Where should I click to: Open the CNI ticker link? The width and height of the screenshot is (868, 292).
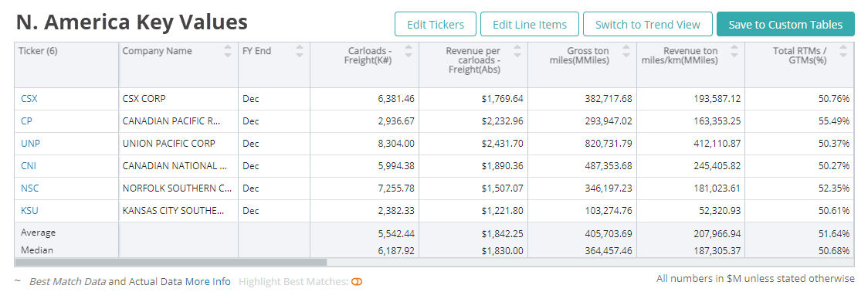(29, 165)
